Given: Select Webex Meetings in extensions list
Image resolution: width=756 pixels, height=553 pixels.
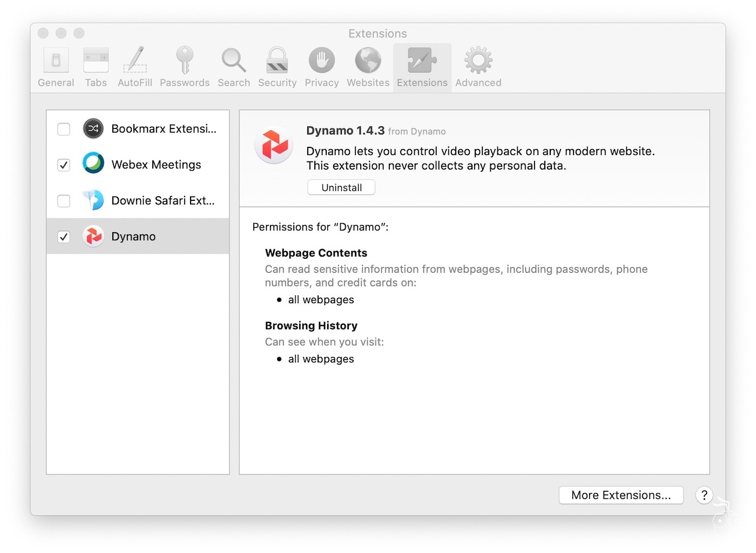Looking at the screenshot, I should (x=156, y=165).
